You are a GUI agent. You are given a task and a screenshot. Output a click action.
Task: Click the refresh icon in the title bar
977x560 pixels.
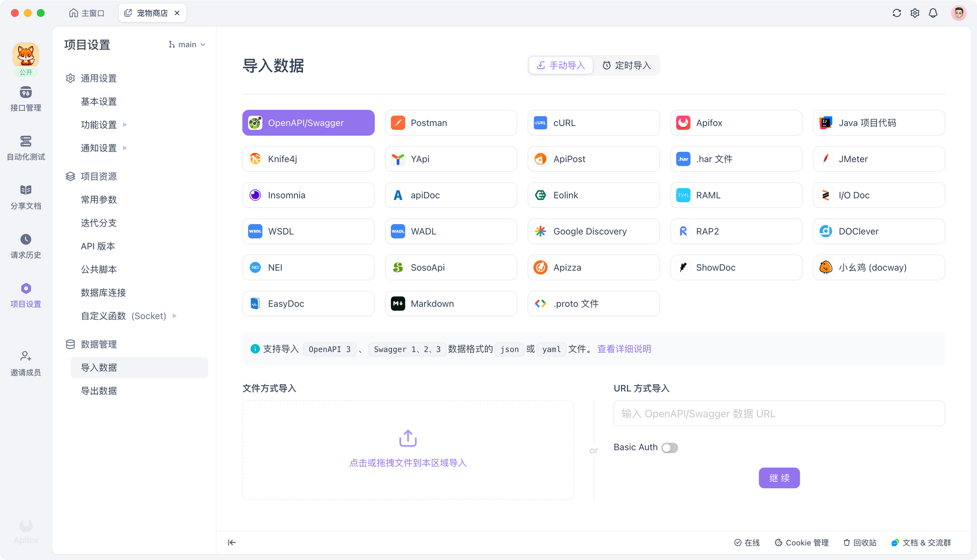[896, 13]
